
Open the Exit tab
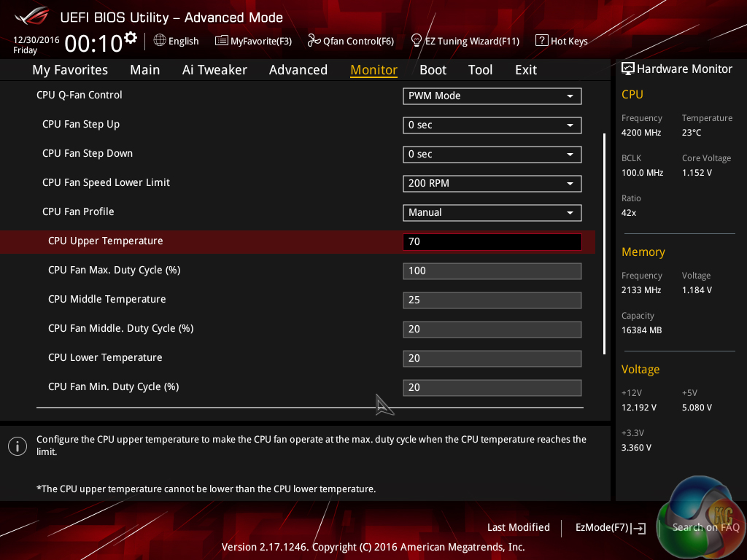coord(526,70)
